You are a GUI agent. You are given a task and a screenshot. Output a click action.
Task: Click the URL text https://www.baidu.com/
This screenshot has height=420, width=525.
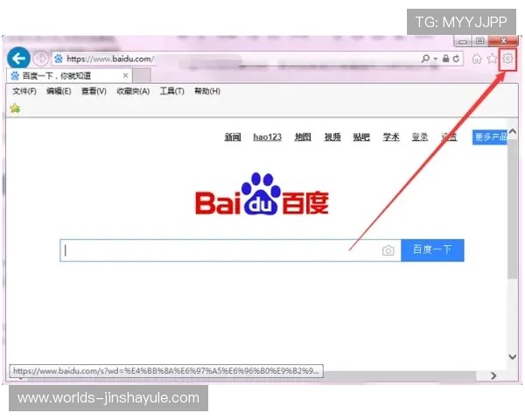tap(110, 59)
